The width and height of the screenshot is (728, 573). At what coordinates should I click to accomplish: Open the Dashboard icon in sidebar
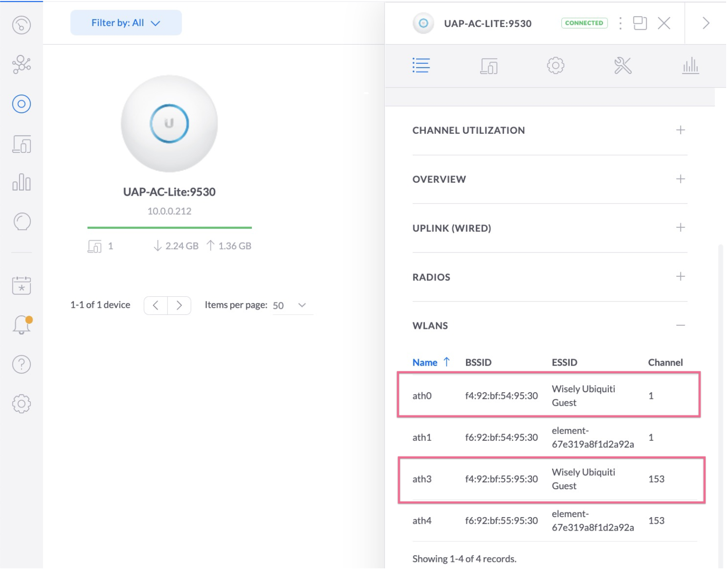click(21, 25)
